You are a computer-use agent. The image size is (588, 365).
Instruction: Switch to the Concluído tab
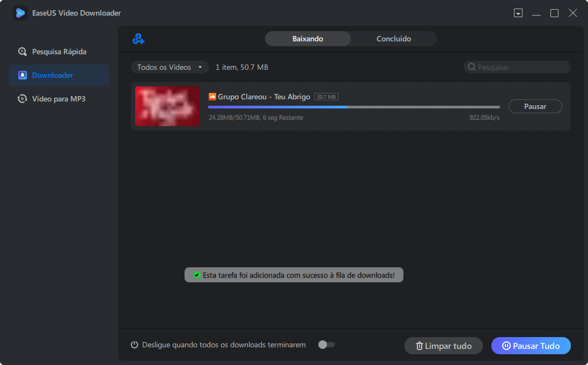click(393, 39)
